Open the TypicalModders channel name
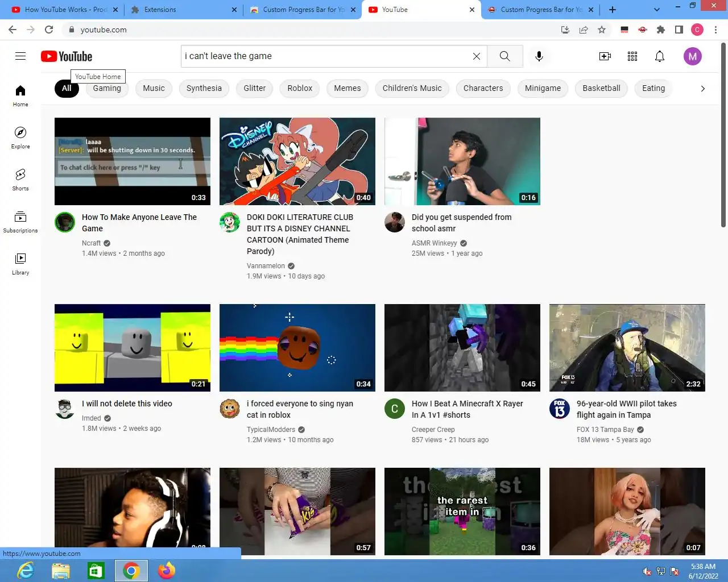728x582 pixels. [271, 430]
